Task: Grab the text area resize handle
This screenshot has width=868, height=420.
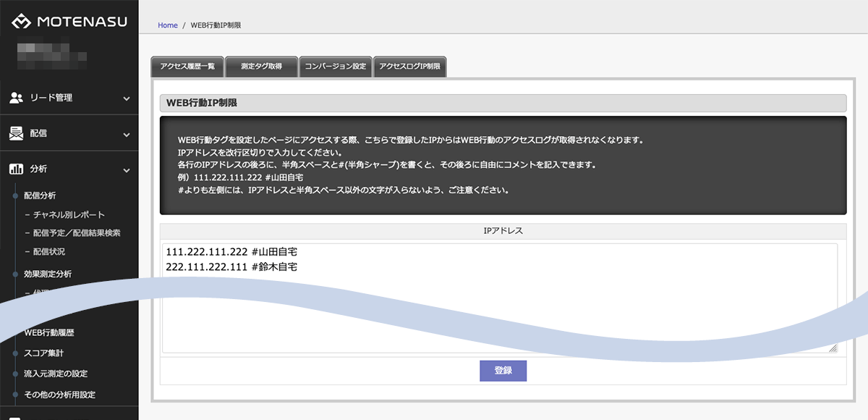Action: click(833, 348)
